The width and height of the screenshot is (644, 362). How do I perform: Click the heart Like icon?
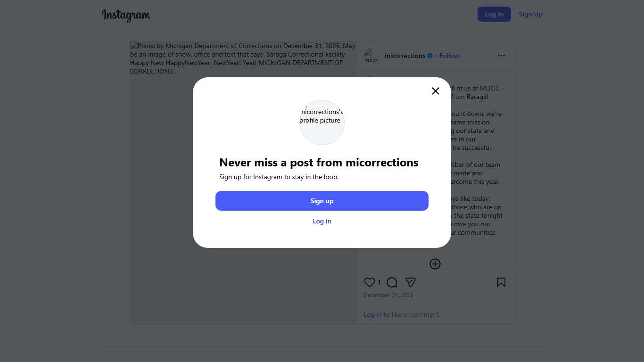click(x=370, y=282)
